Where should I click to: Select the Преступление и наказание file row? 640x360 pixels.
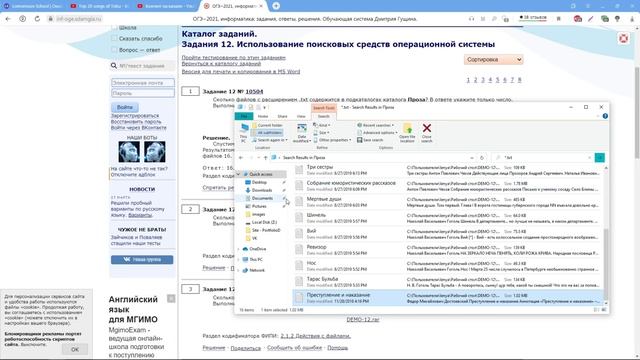pyautogui.click(x=448, y=298)
